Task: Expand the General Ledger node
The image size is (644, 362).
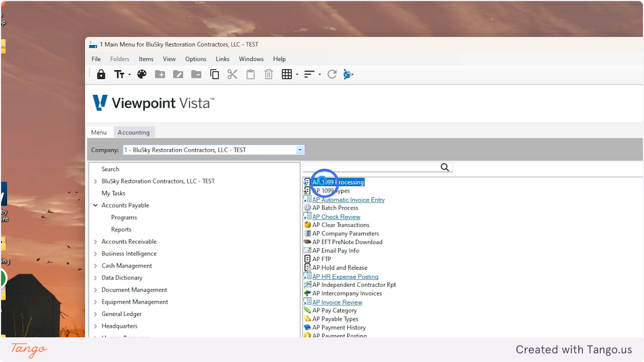Action: point(96,314)
